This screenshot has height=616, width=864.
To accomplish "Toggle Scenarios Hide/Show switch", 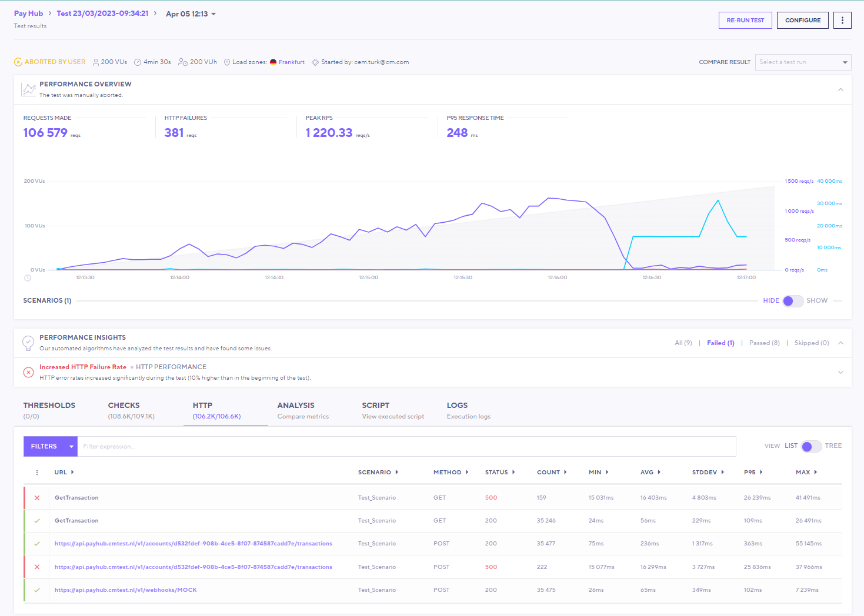I will [793, 301].
